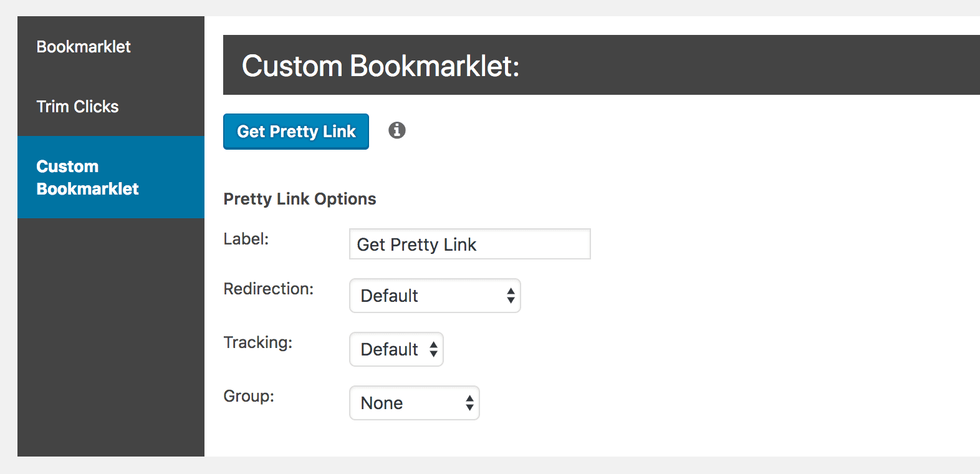
Task: Open the Redirection dropdown
Action: (435, 296)
